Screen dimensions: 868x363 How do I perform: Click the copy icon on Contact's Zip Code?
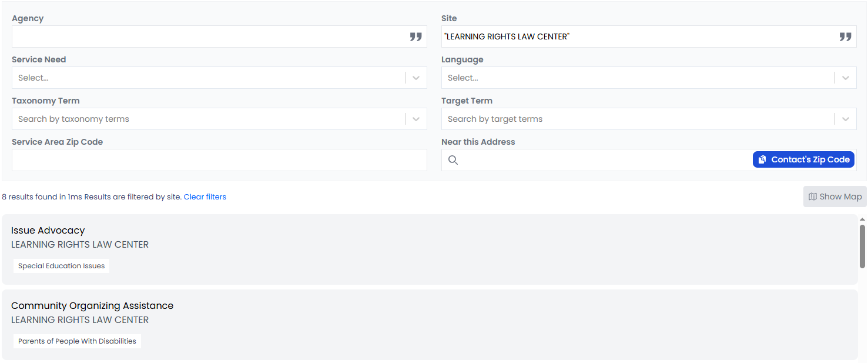click(x=762, y=160)
